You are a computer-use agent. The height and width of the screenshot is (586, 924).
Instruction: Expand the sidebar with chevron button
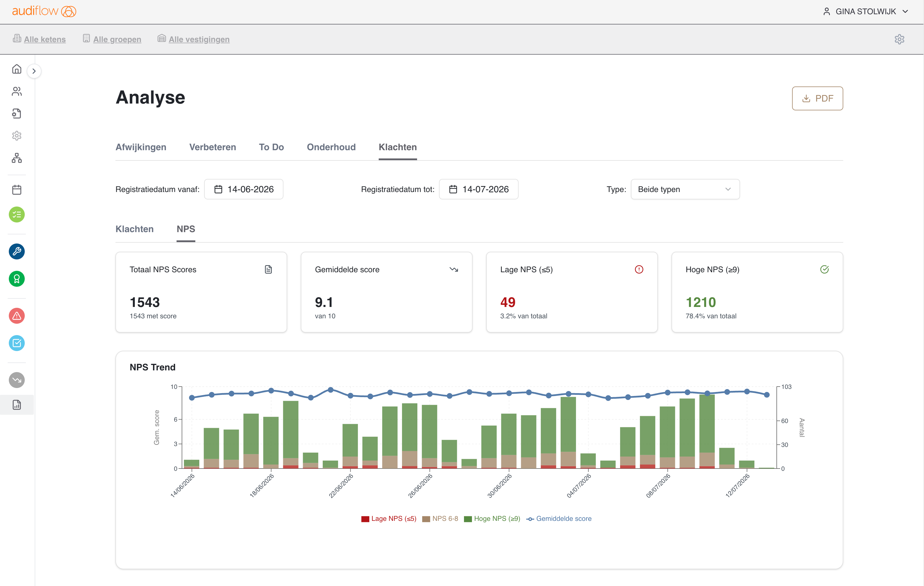(34, 71)
